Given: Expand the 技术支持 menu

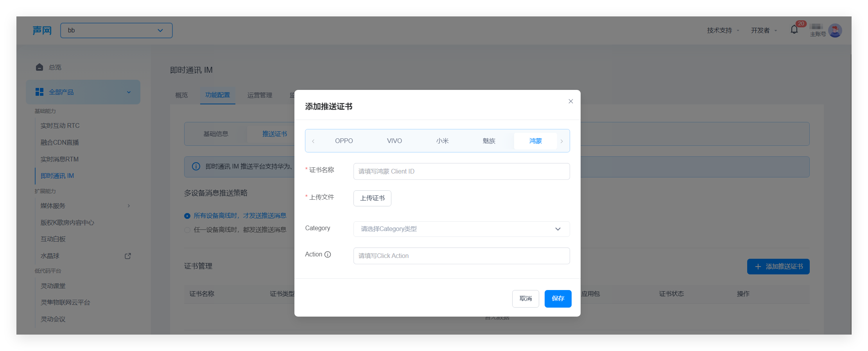Looking at the screenshot, I should pos(723,30).
